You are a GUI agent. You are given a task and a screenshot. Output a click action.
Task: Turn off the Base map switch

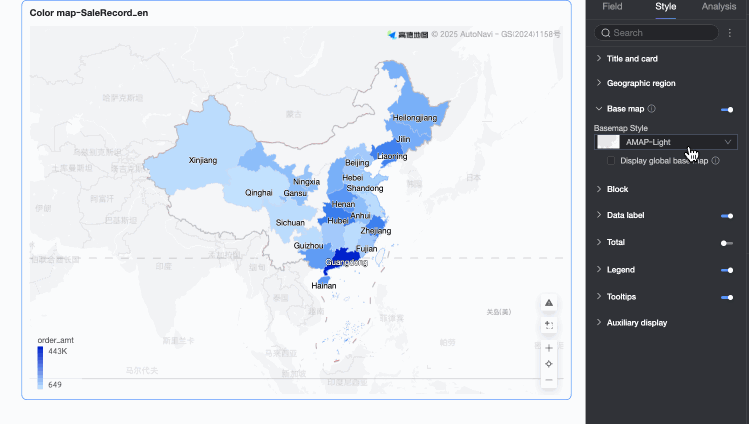coord(727,110)
